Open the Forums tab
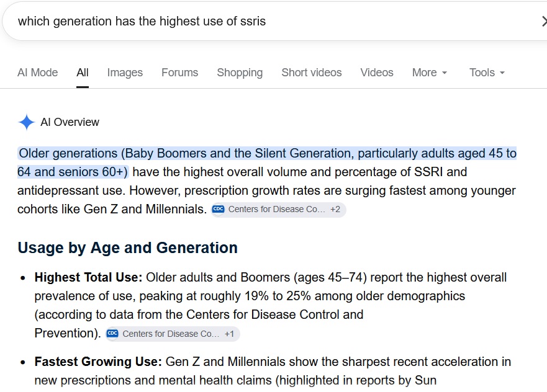Screen dimensions: 547x392 click(x=179, y=73)
